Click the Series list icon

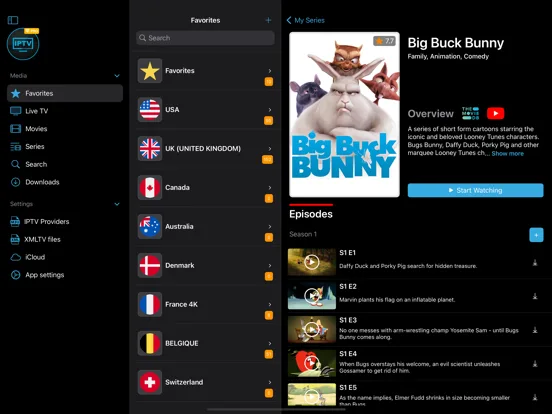pos(15,146)
